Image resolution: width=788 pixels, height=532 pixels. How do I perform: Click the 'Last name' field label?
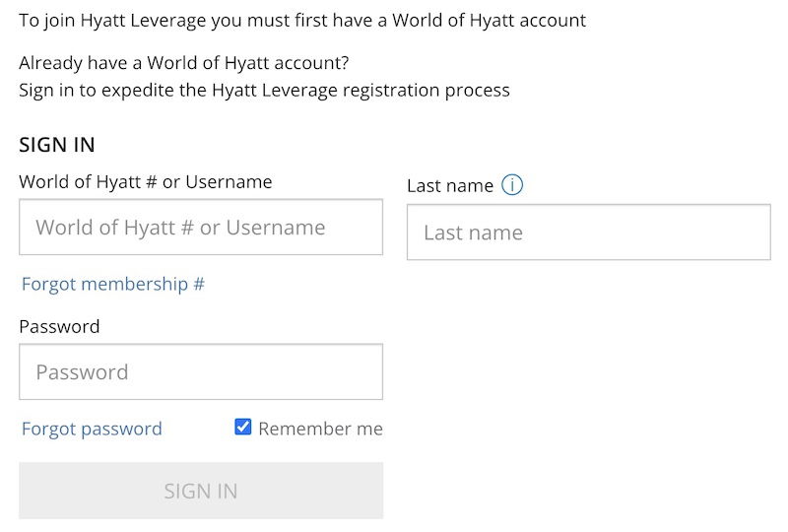coord(450,185)
